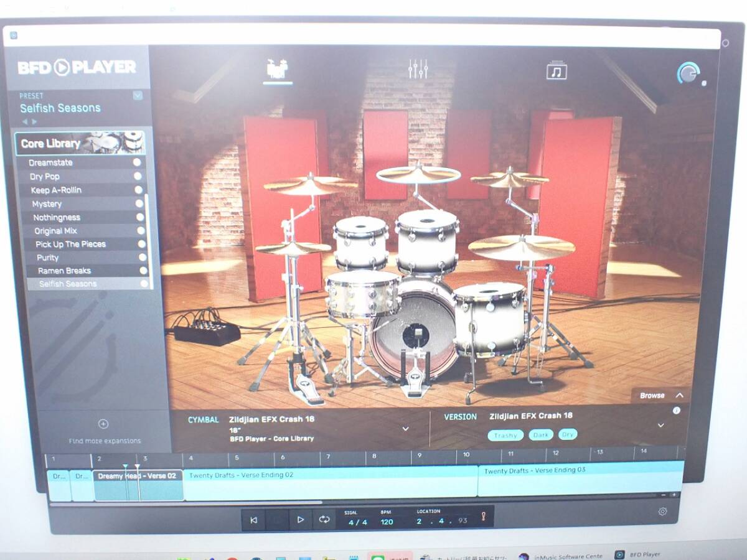Select the Pick Up The Pieces preset
Image resolution: width=747 pixels, height=560 pixels.
87,244
